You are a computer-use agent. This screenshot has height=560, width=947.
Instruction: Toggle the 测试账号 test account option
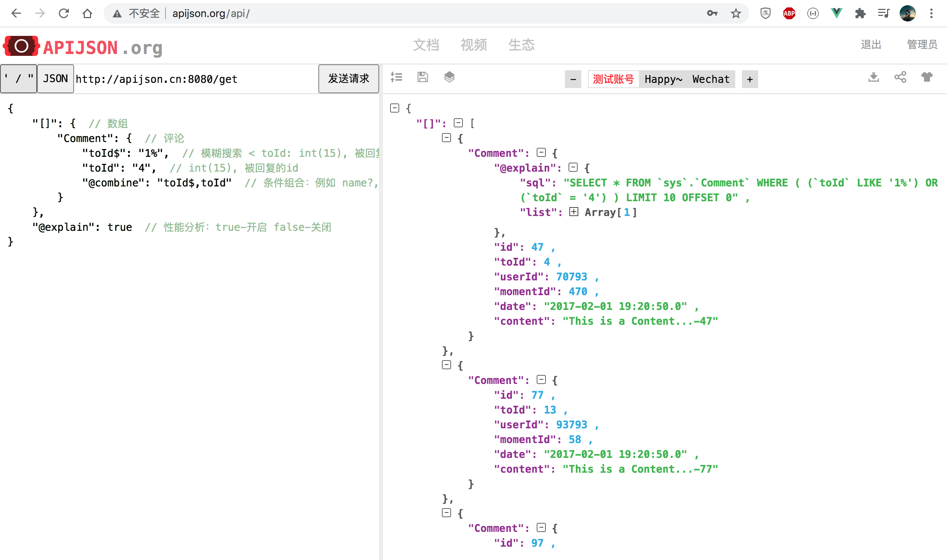point(613,79)
